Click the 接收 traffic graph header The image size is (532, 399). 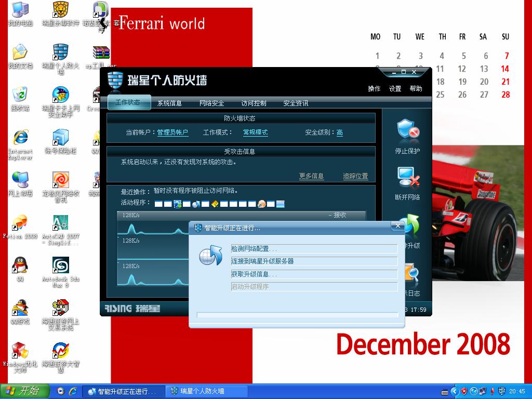click(x=241, y=215)
